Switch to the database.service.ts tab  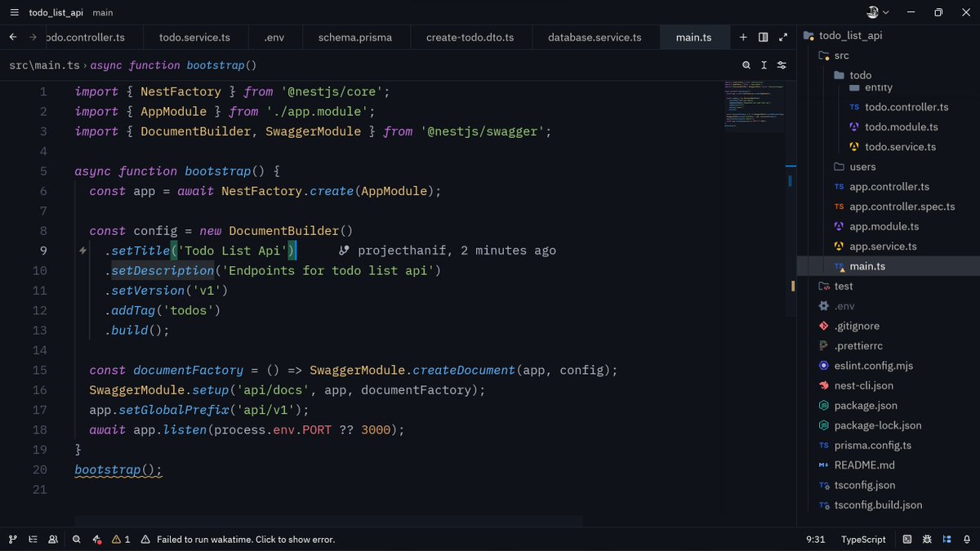595,37
